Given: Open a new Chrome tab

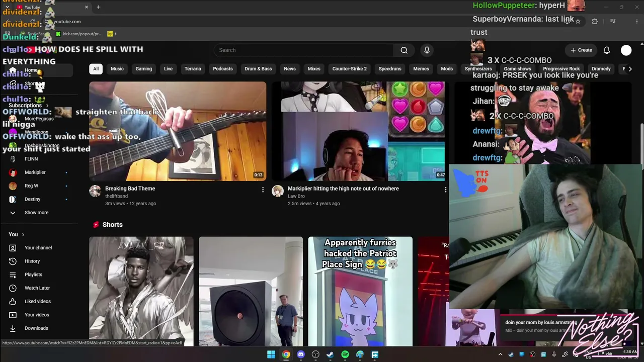Looking at the screenshot, I should tap(99, 7).
